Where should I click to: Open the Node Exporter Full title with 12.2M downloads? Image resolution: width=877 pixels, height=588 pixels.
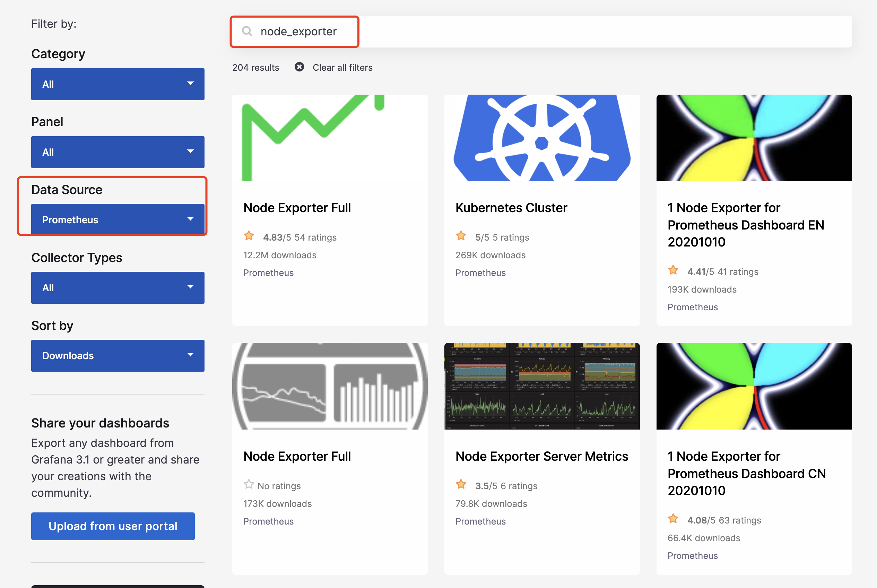pos(297,208)
